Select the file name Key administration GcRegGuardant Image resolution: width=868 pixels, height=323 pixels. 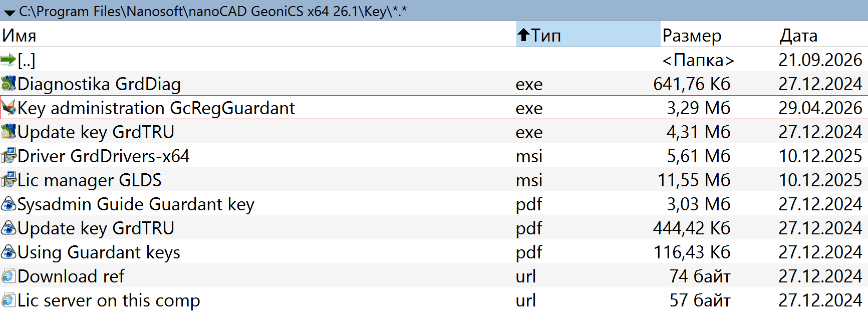tap(156, 108)
